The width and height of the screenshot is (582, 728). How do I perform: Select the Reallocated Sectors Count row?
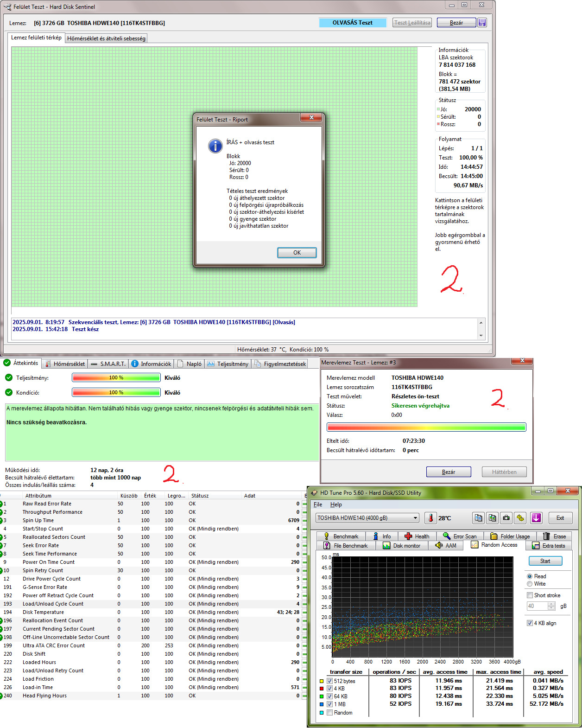(153, 537)
